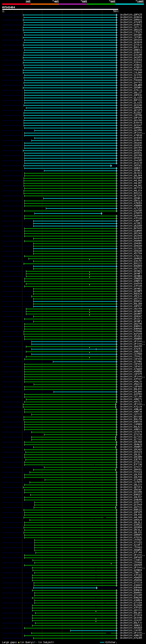Open hit UniRef100_Q9FK25
The width and height of the screenshot is (146, 644).
(131, 15)
